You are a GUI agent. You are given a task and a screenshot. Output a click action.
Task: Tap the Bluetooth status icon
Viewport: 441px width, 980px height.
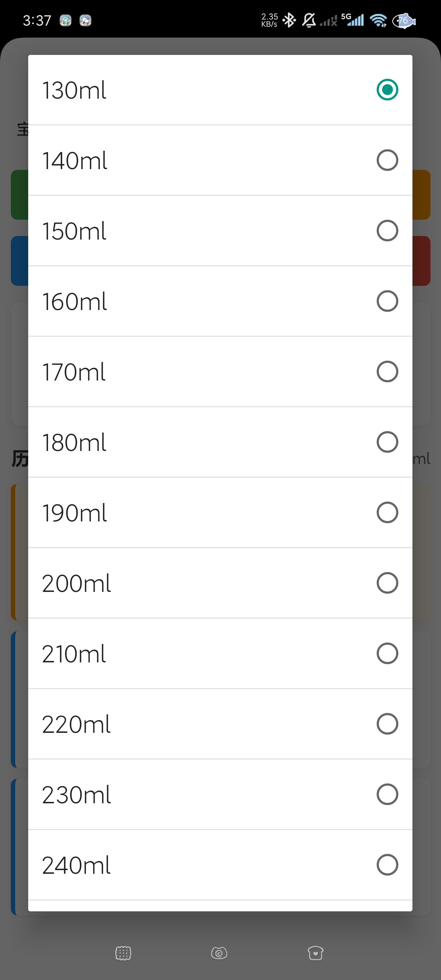click(289, 20)
